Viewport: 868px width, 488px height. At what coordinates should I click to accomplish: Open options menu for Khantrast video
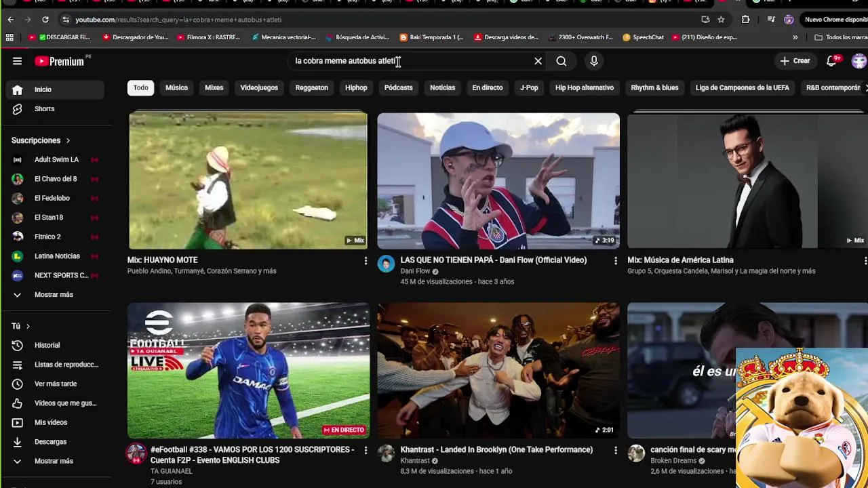[x=616, y=451]
